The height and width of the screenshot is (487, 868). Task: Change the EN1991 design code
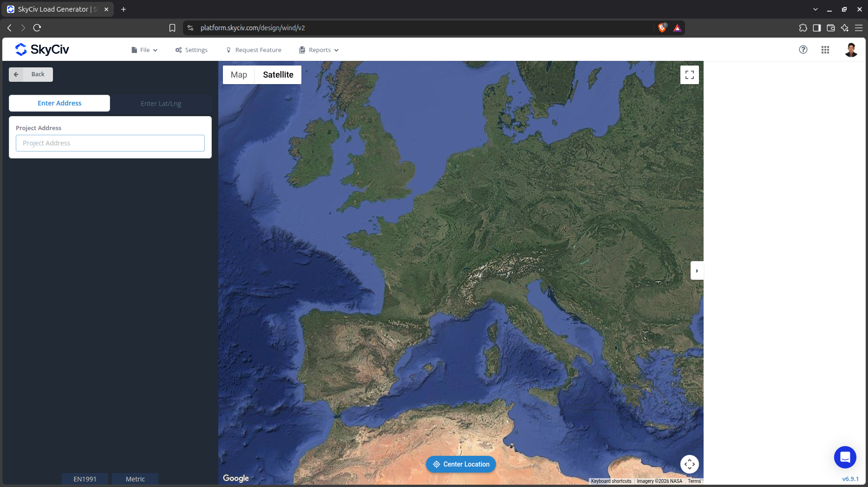85,479
